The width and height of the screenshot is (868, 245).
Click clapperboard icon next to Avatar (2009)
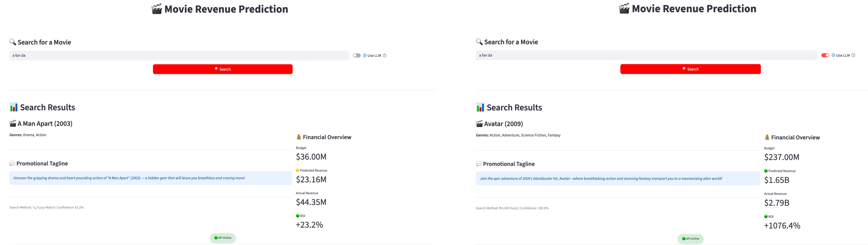[x=479, y=124]
